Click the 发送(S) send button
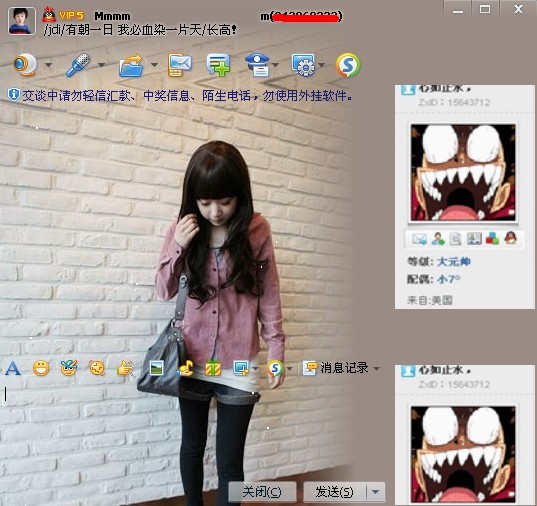The height and width of the screenshot is (506, 537). point(335,492)
